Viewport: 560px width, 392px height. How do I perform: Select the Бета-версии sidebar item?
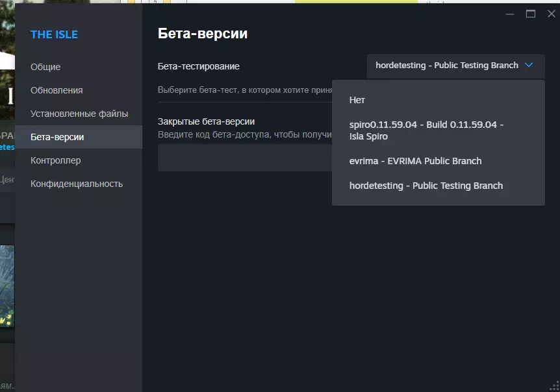coord(79,137)
